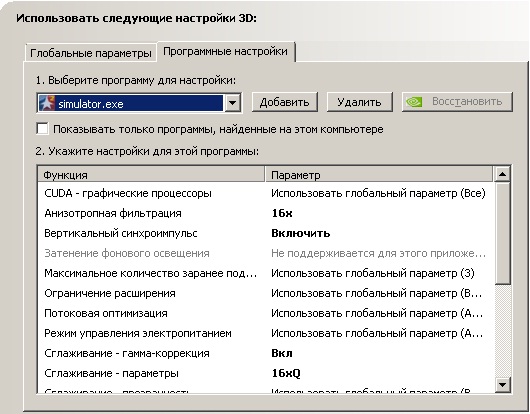Select the 'Ограничение расширения' row
Image resolution: width=530 pixels, height=414 pixels.
coord(265,293)
